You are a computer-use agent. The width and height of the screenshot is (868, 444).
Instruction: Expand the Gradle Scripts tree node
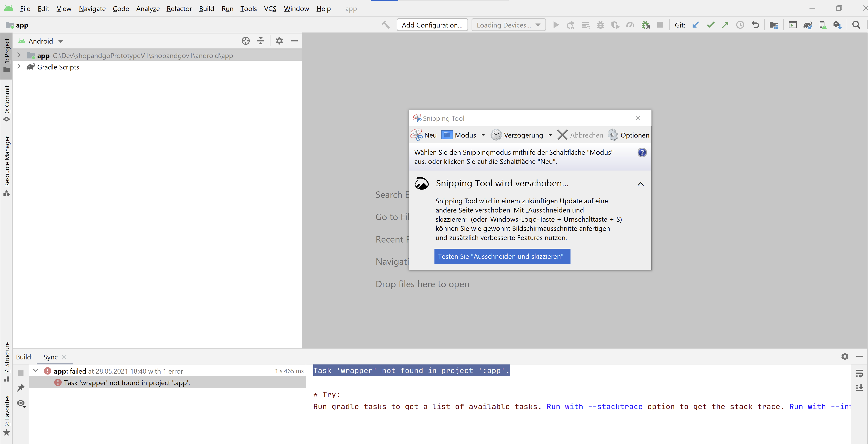point(19,66)
